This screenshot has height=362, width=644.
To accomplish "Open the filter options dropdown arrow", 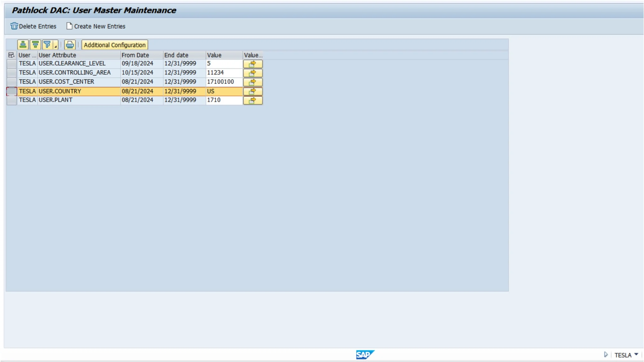I will coord(56,45).
